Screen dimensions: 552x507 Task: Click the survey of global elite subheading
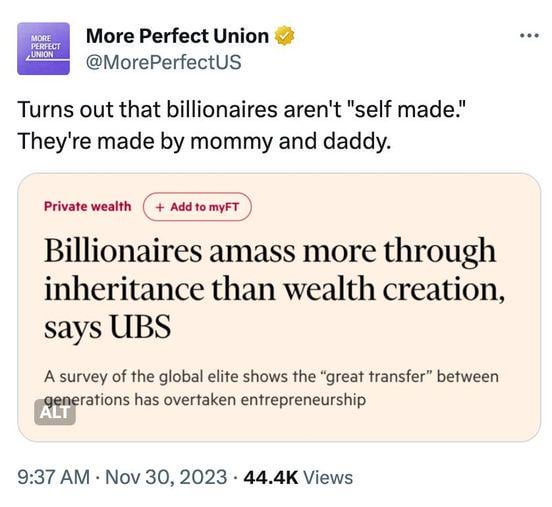(x=271, y=388)
